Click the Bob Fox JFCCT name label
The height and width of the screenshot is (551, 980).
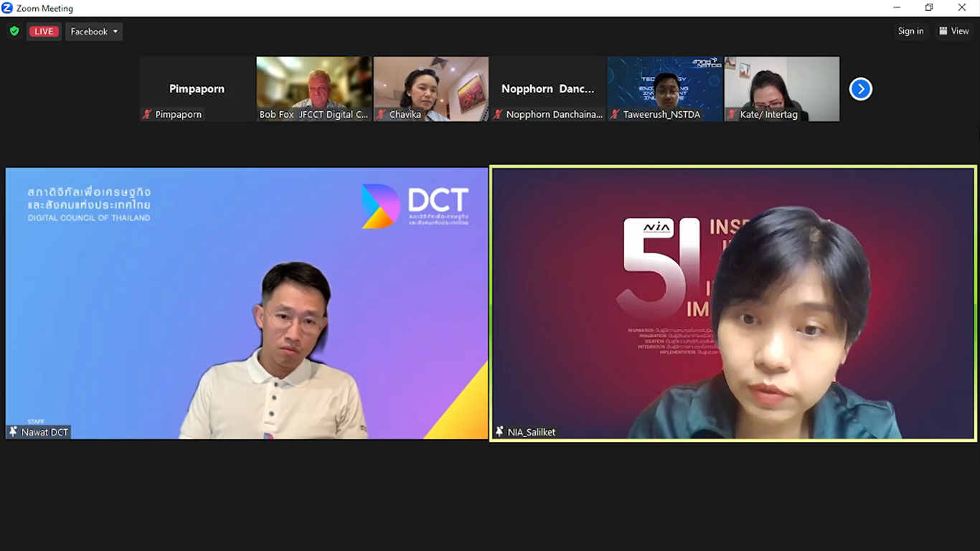coord(314,115)
